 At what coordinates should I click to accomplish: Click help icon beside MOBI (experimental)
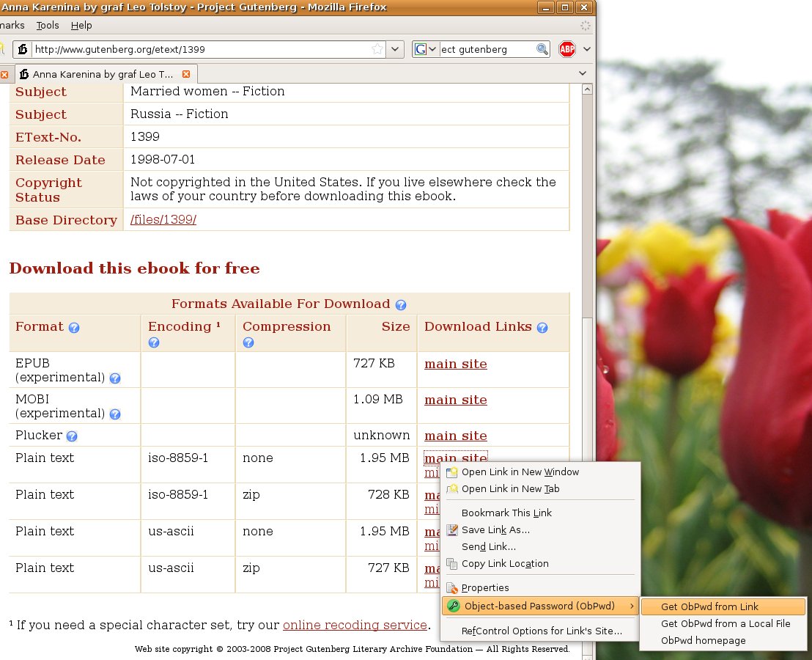pos(115,414)
